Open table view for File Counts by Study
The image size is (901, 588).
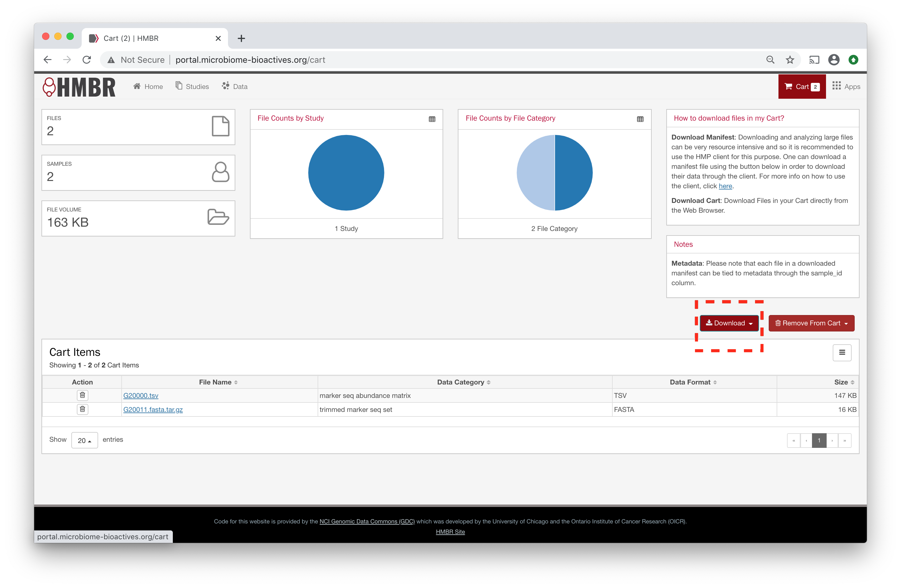click(x=432, y=119)
